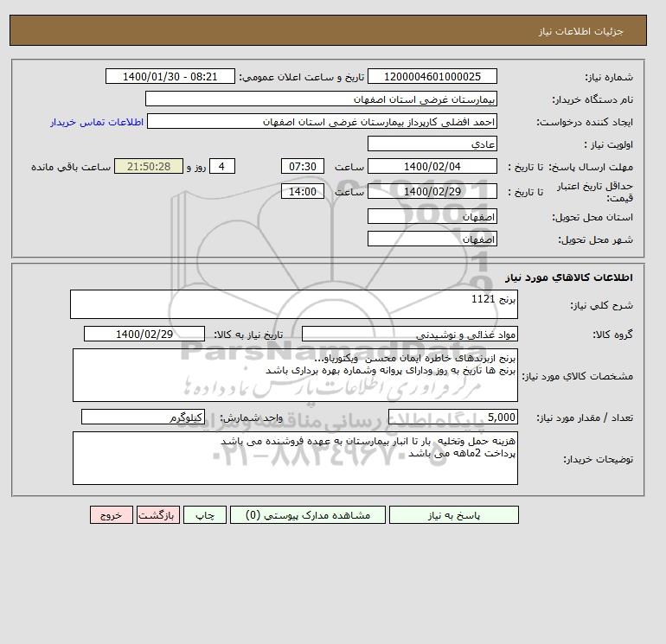Click price validity date 1400/02/29
Screen dimensions: 666x644
coord(432,191)
